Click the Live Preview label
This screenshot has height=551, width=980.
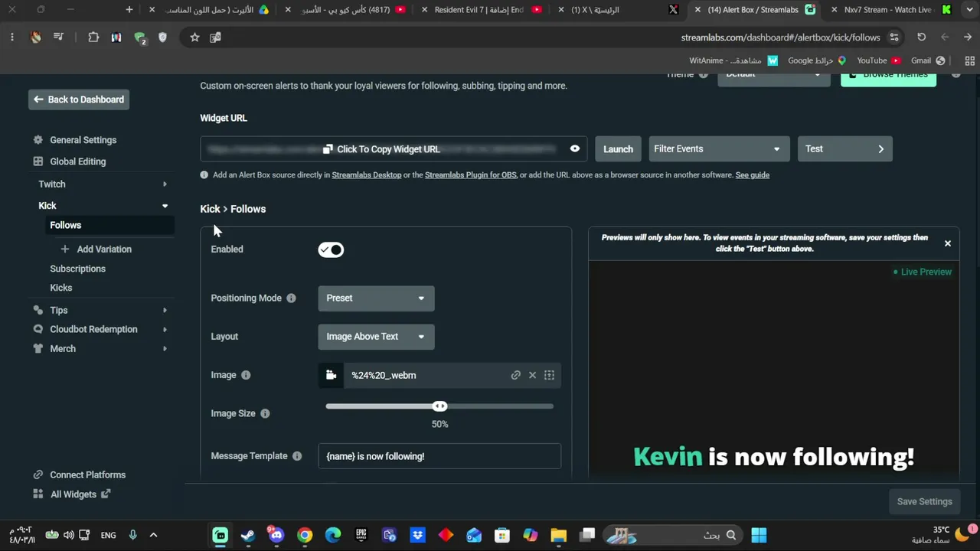[923, 272]
